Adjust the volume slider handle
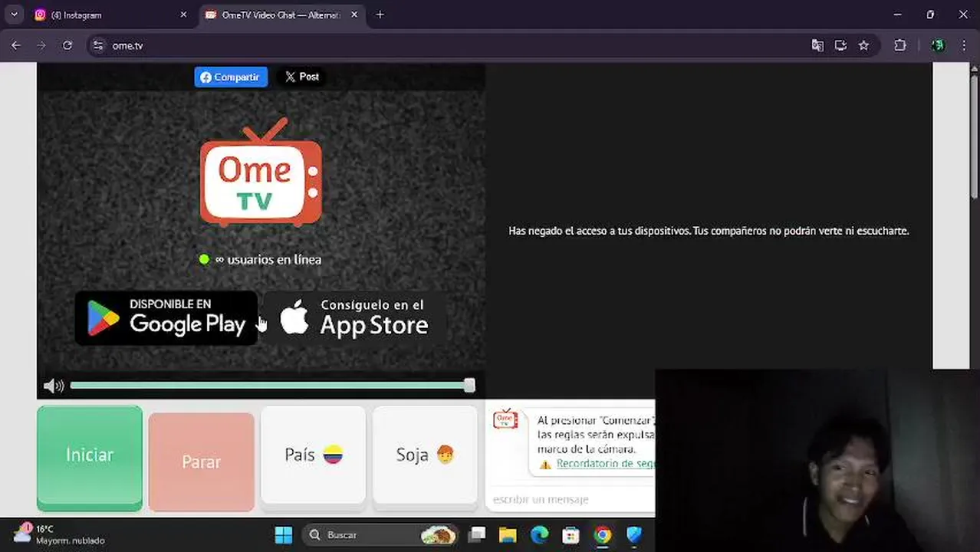 coord(469,386)
